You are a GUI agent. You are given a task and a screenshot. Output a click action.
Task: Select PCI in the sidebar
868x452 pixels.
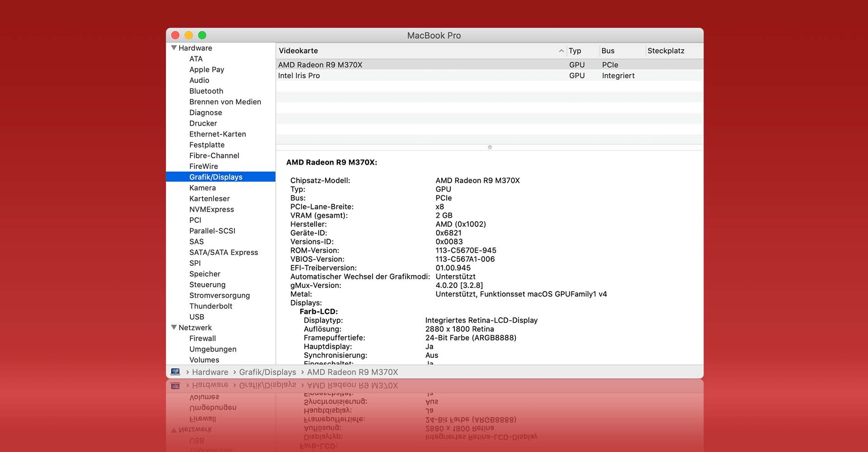click(x=195, y=220)
